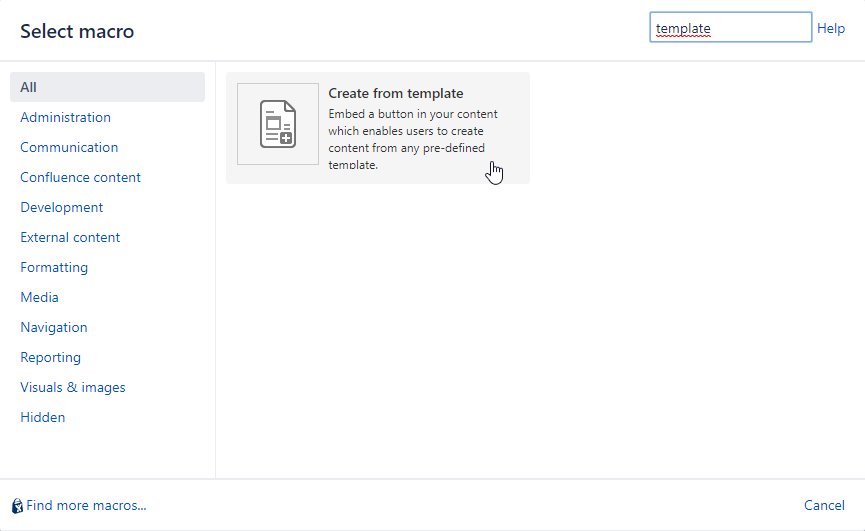Cancel the Select macro dialog

tap(824, 506)
